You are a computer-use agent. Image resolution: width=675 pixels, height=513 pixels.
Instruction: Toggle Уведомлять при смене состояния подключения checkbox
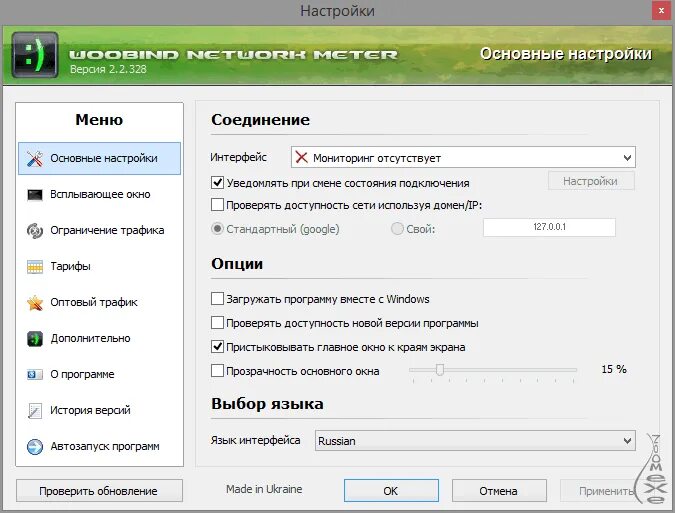pos(217,183)
